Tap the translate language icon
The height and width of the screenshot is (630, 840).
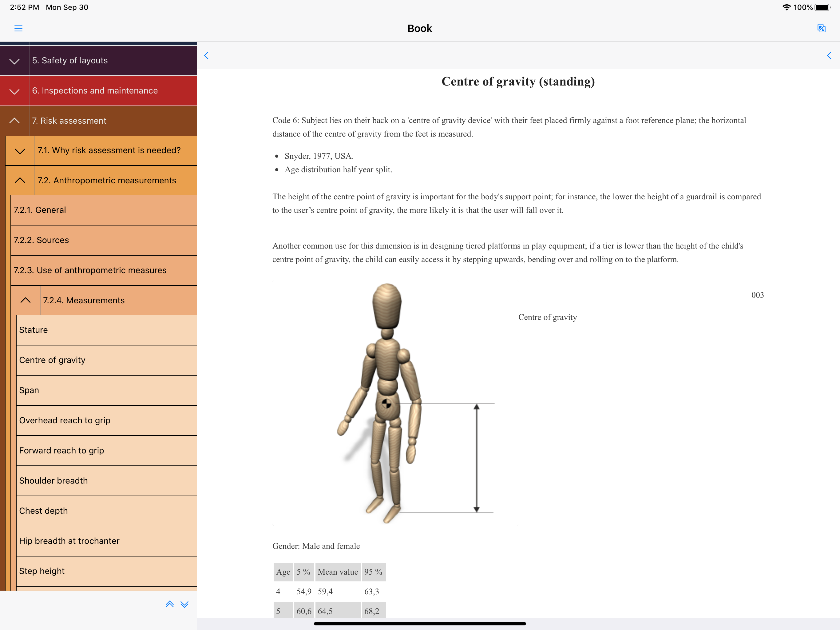point(821,29)
